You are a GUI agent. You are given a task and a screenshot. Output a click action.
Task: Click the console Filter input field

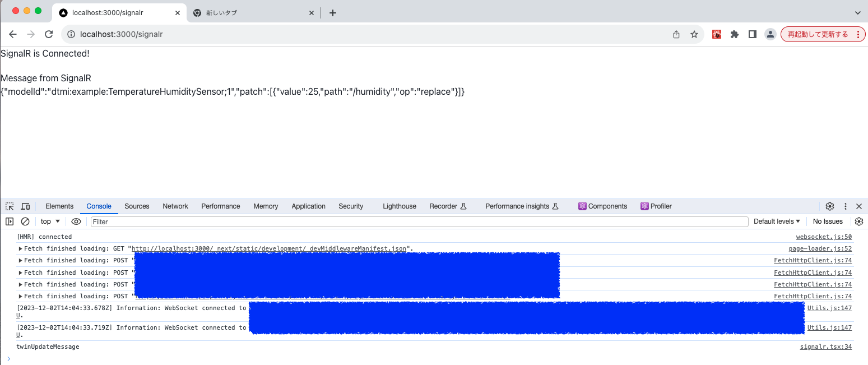point(419,222)
